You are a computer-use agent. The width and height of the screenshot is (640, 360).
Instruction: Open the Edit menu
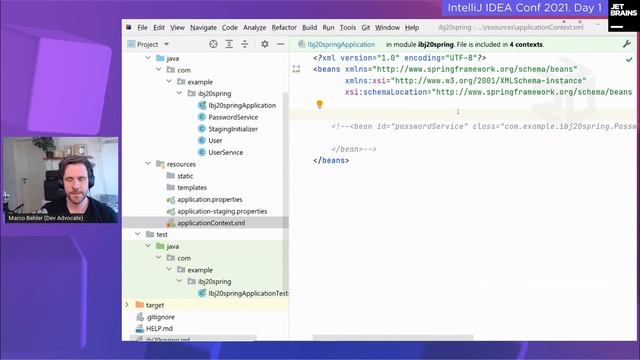click(159, 27)
